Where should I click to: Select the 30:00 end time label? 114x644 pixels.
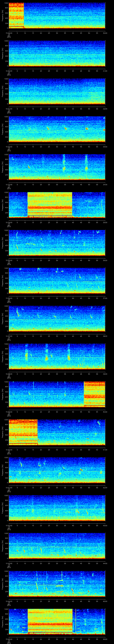(105, 33)
